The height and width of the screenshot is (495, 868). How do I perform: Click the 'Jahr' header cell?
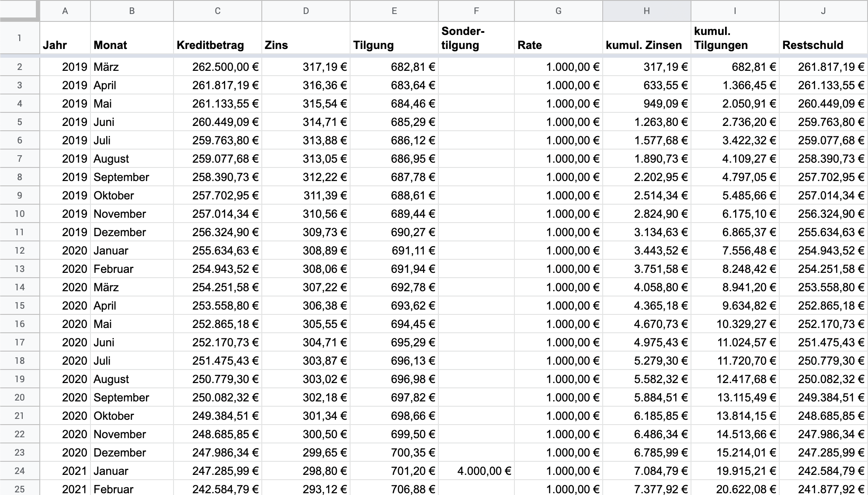(65, 38)
